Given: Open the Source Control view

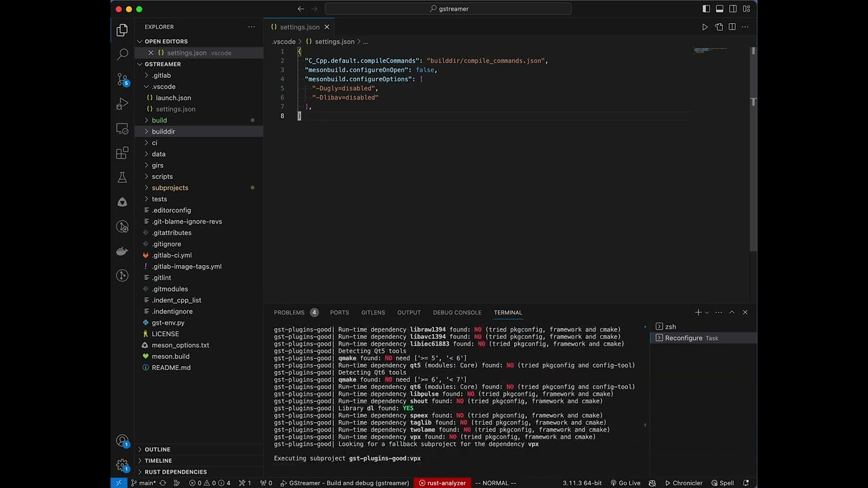Looking at the screenshot, I should (x=122, y=79).
